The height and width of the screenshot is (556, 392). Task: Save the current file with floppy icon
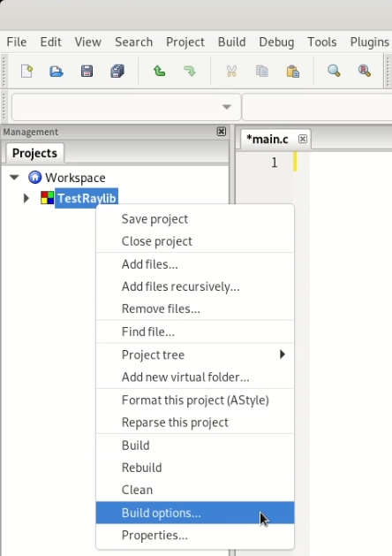coord(87,72)
